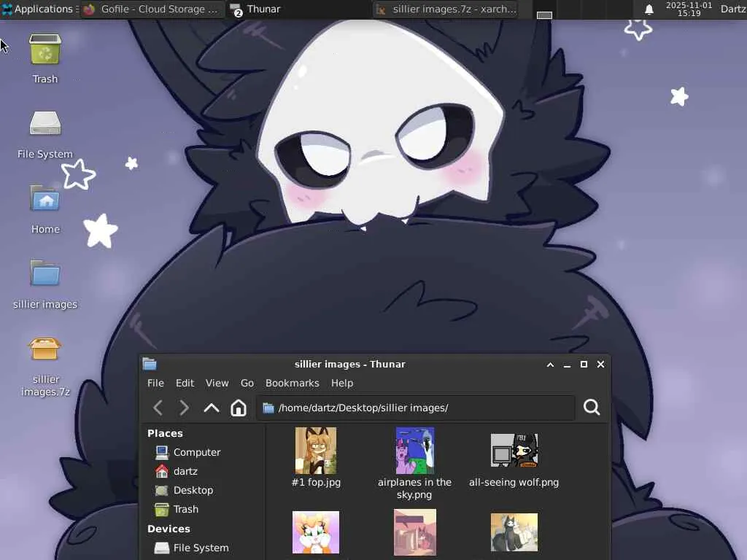Open the View menu

pos(217,383)
